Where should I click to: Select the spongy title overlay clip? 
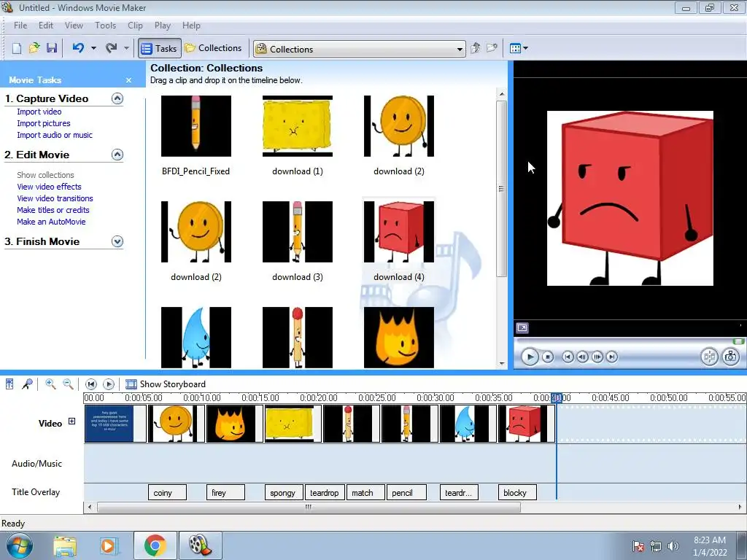pos(284,492)
